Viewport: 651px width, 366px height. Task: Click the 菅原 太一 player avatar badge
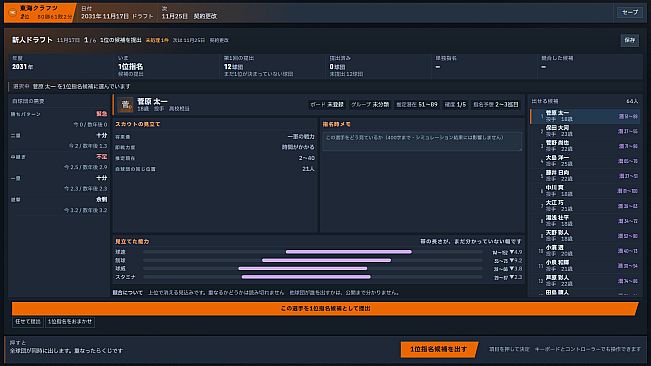point(125,105)
